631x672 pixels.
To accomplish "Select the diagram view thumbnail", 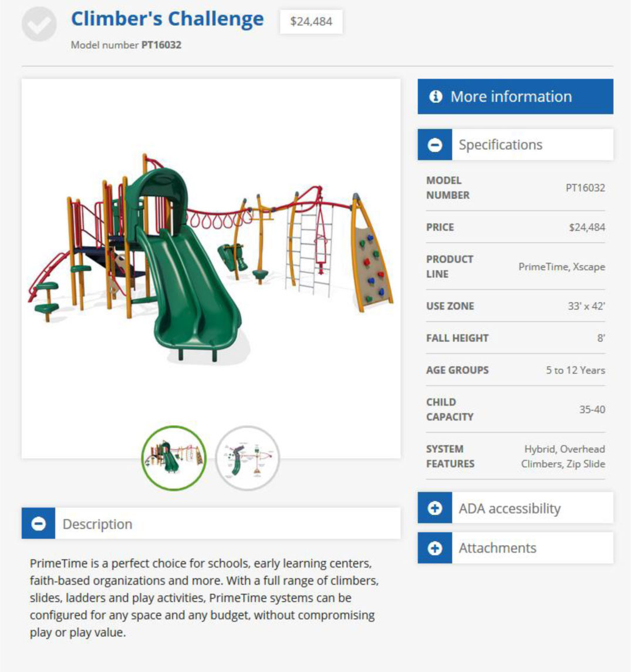I will click(248, 458).
